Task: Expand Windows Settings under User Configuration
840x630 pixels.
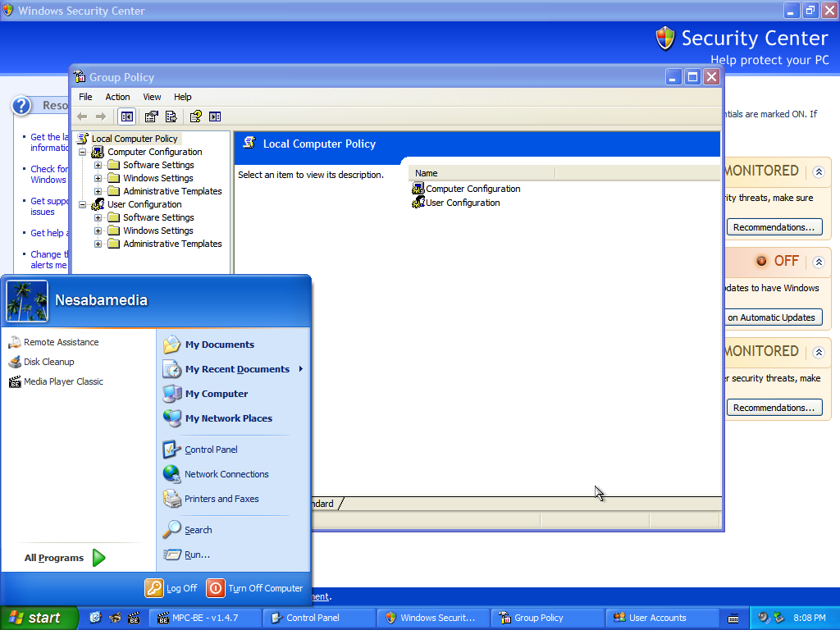Action: pos(98,231)
